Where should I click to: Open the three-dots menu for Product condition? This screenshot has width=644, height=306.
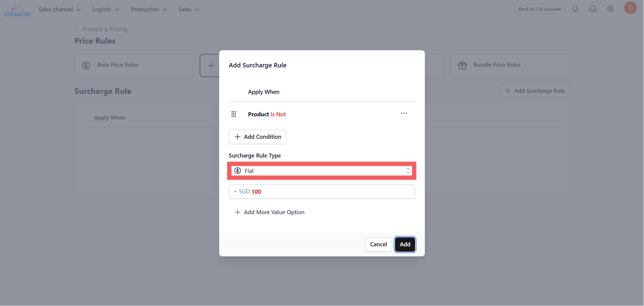(x=404, y=114)
